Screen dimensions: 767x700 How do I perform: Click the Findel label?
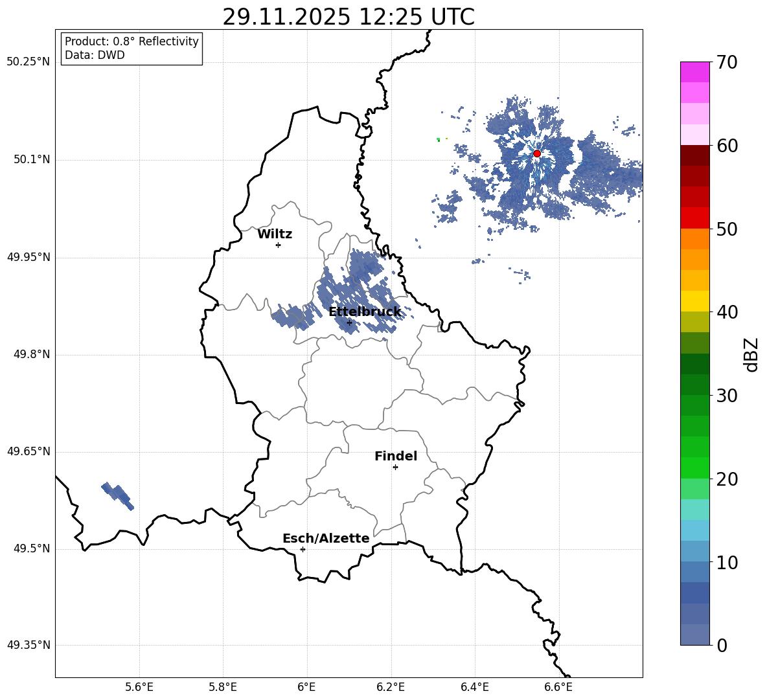click(x=396, y=456)
